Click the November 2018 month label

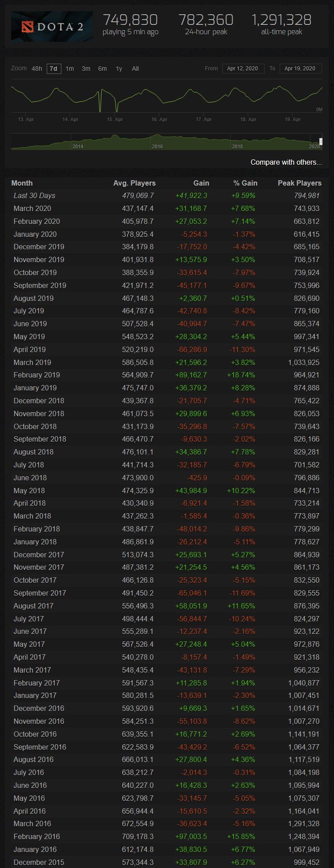point(39,414)
